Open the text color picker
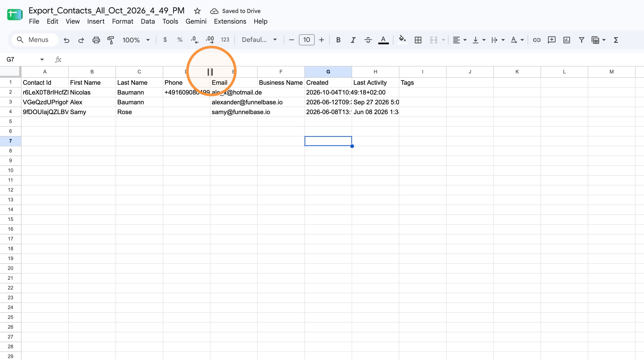Image resolution: width=644 pixels, height=360 pixels. 383,40
